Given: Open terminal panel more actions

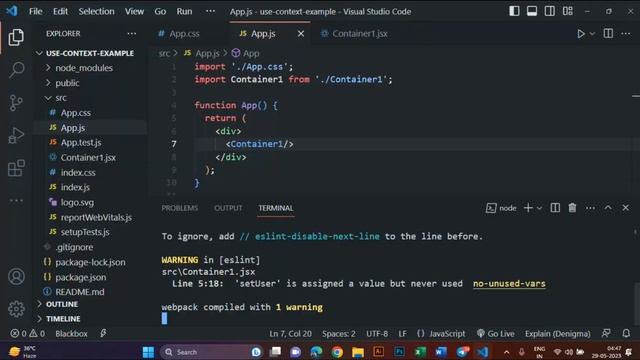Looking at the screenshot, I should (x=590, y=208).
